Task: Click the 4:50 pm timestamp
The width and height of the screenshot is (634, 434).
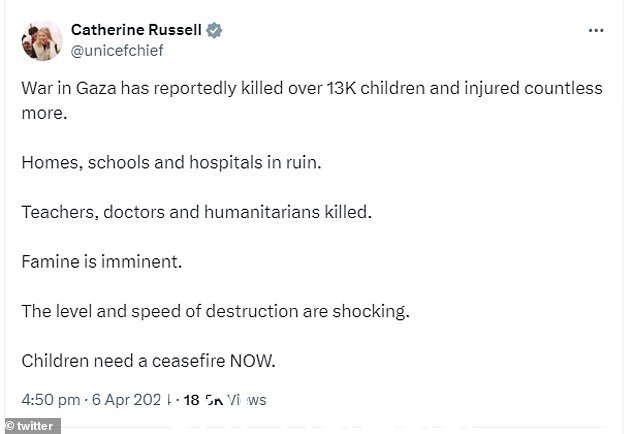Action: point(51,400)
